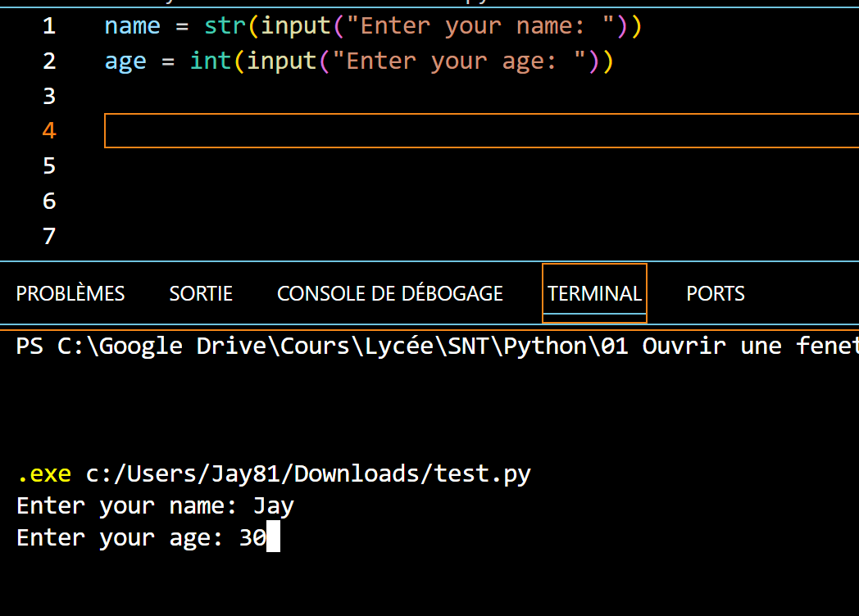This screenshot has height=616, width=859.
Task: Click the 'int' keyword on line 2
Action: click(x=210, y=61)
